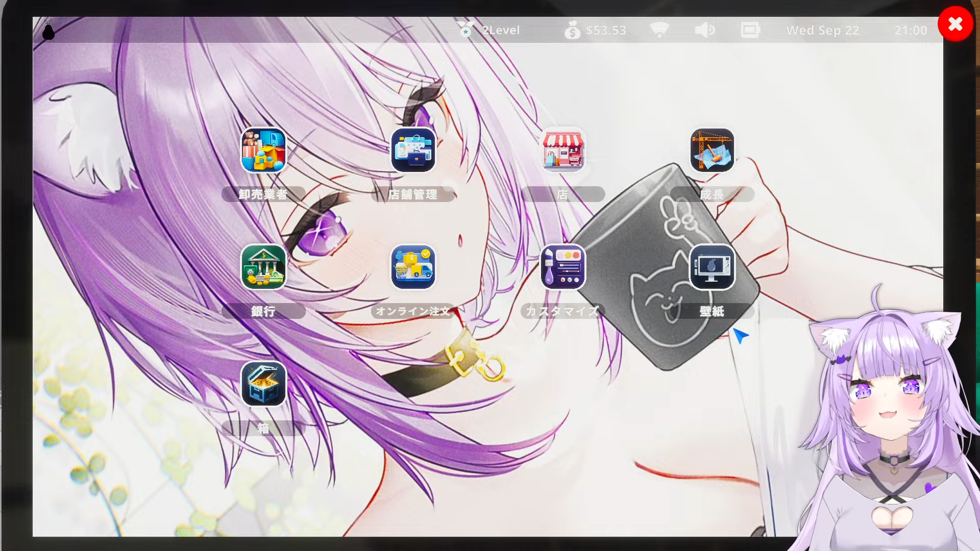980x551 pixels.
Task: Open the 成長 growth crane icon
Action: (712, 150)
